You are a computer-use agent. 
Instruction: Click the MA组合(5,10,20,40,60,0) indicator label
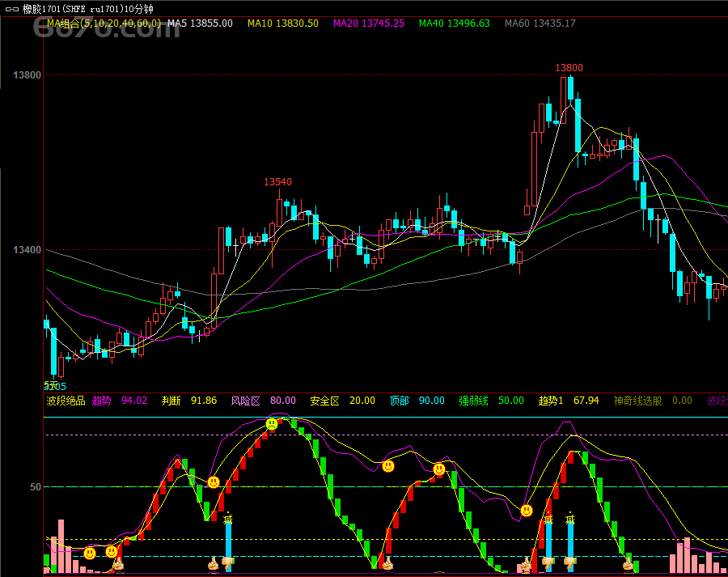pos(104,23)
